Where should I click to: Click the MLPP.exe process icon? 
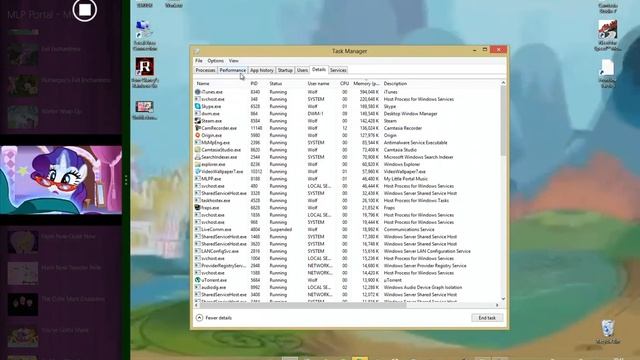click(x=198, y=179)
